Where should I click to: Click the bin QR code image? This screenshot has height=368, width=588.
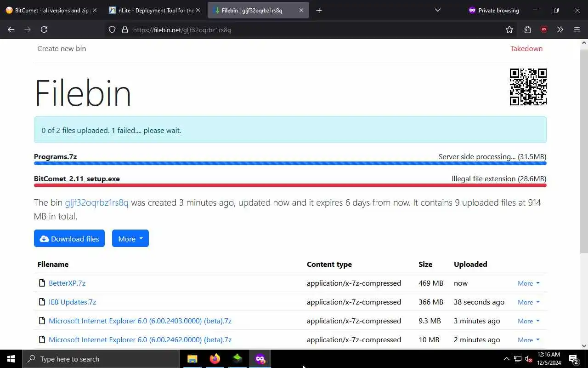528,87
